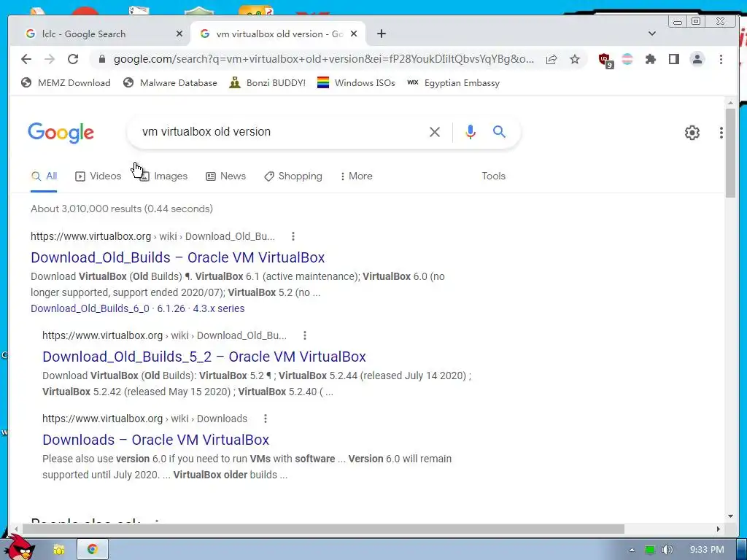Image resolution: width=747 pixels, height=560 pixels.
Task: Switch to Images results
Action: pos(163,176)
